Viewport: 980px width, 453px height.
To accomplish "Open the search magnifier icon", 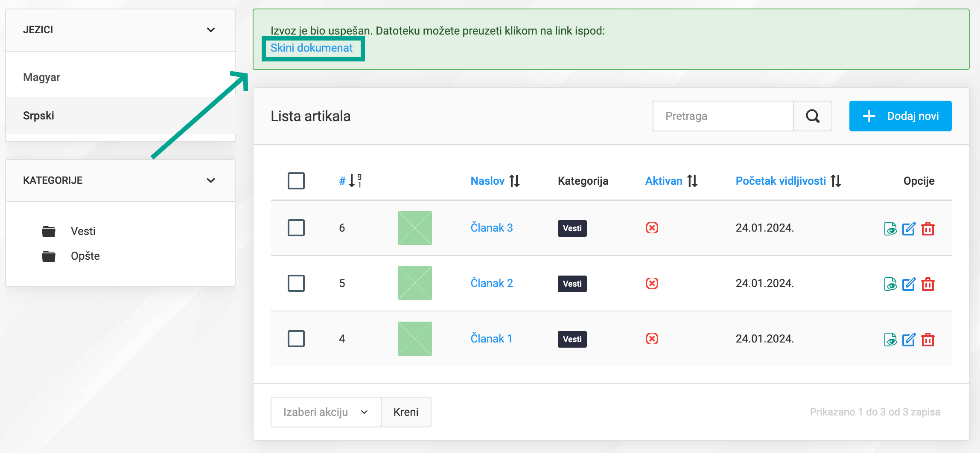I will [813, 116].
